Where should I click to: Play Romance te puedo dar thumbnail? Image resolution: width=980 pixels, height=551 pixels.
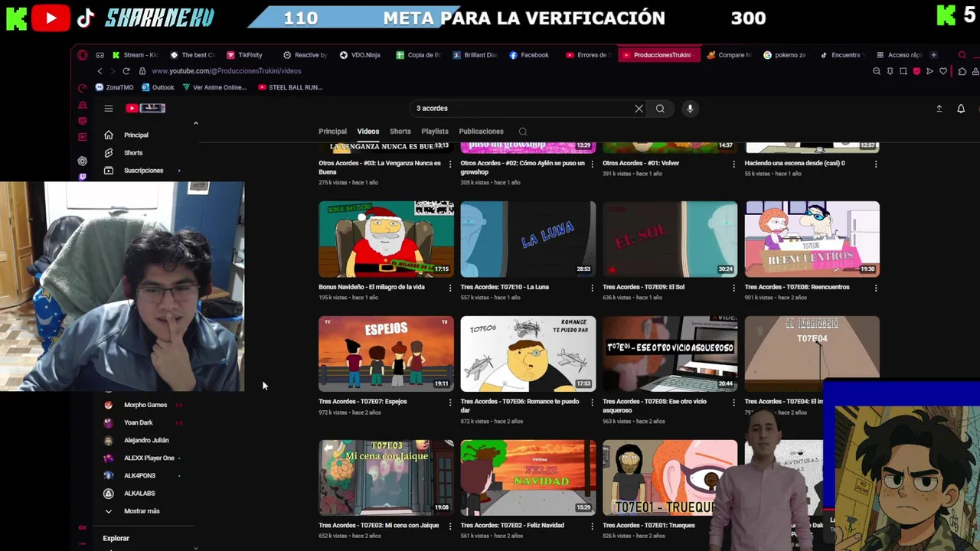click(528, 354)
